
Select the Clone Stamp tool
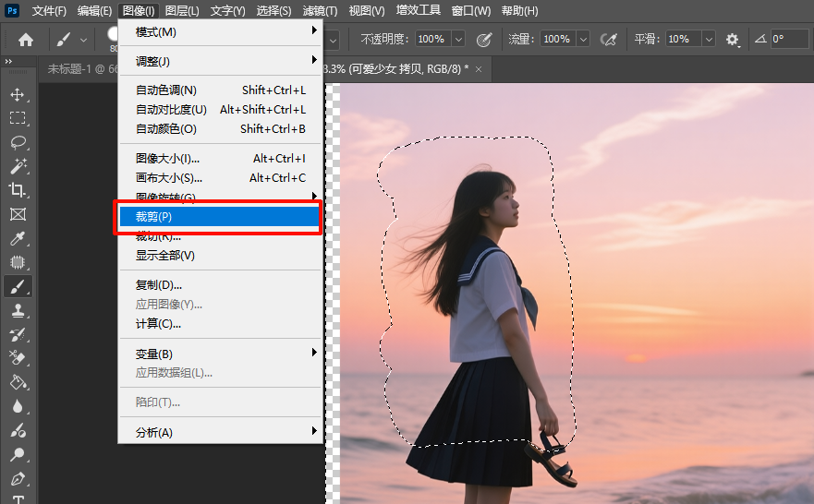point(17,310)
